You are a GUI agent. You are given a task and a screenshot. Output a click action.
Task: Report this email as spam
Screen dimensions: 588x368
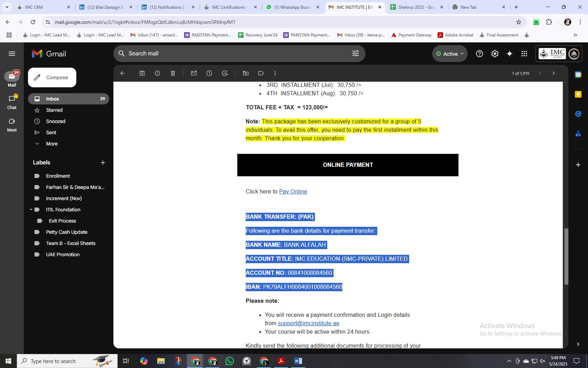coord(157,73)
